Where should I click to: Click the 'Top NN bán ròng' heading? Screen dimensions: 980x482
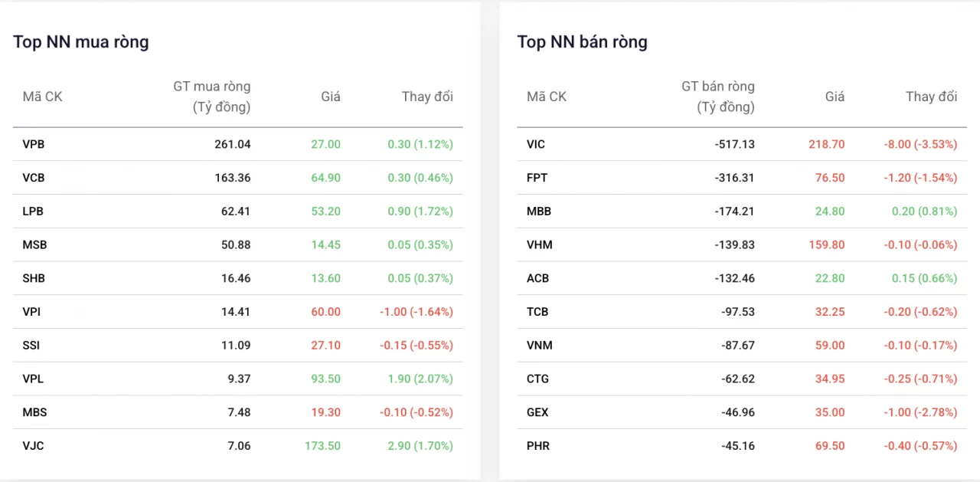tap(583, 42)
